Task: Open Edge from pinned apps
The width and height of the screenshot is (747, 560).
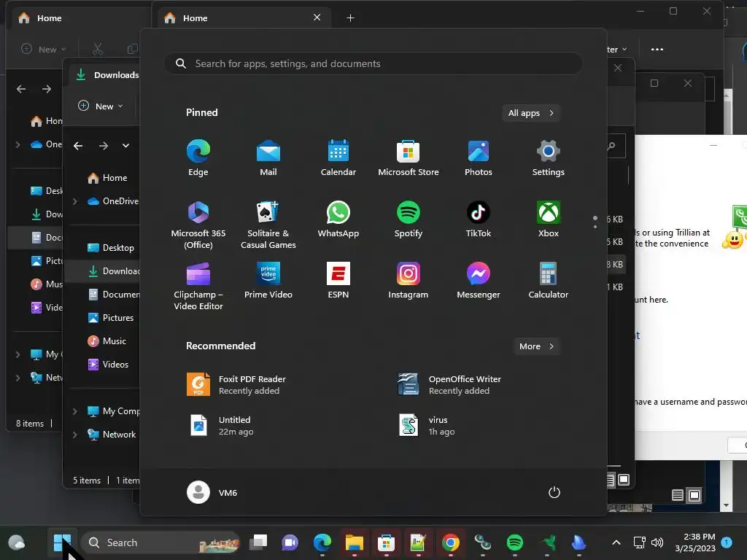Action: (198, 158)
